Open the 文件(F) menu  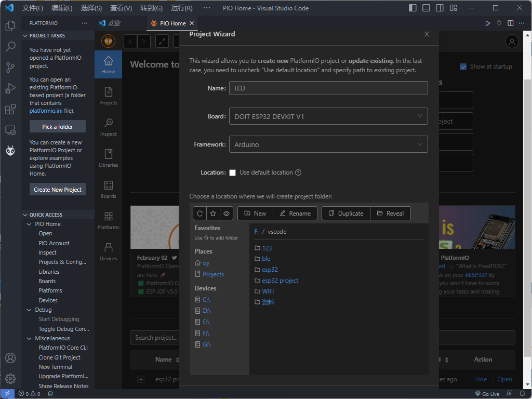33,8
